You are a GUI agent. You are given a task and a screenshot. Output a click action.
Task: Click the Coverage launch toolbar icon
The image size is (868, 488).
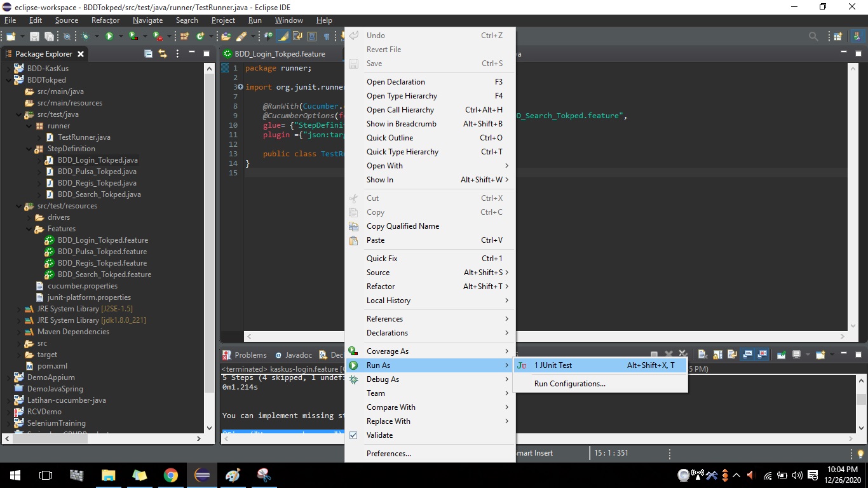(x=133, y=36)
